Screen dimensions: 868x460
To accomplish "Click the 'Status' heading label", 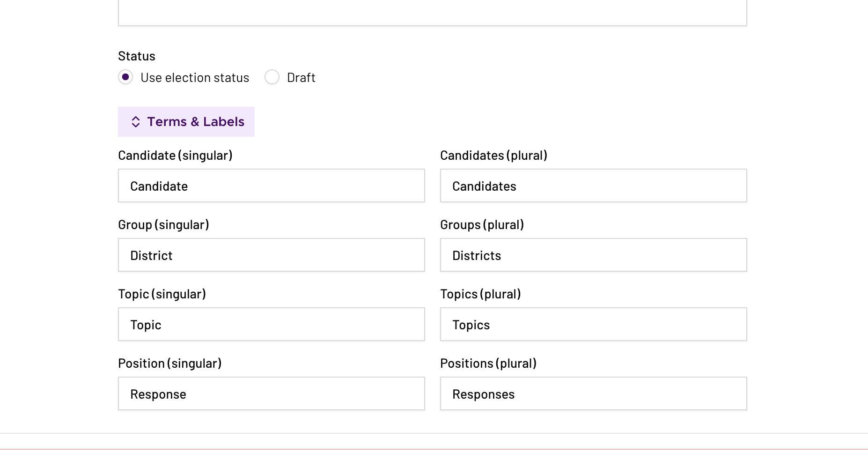I will [137, 56].
